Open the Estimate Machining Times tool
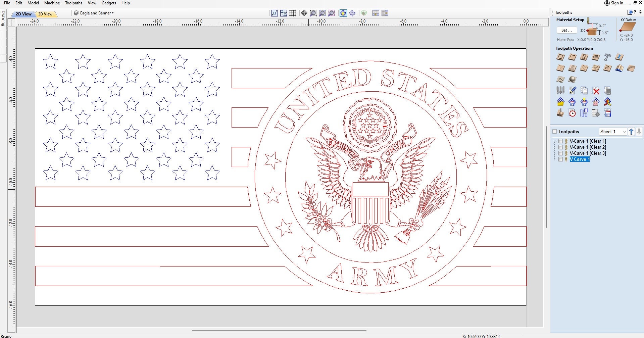Screen dimensions: 644x338 coord(572,113)
